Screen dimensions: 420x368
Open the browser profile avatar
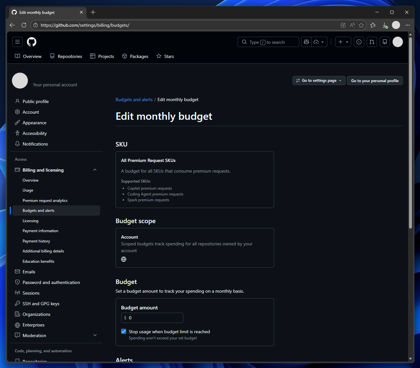(x=396, y=25)
